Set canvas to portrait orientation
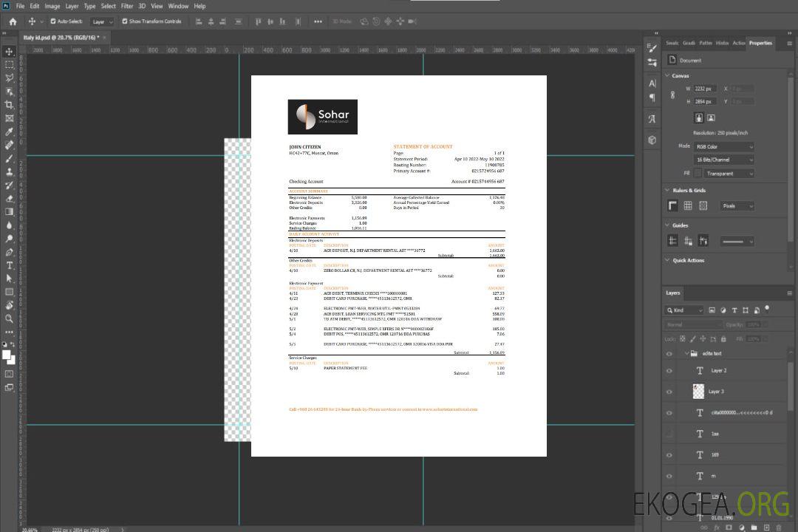Viewport: 798px width, 532px height. coord(699,118)
